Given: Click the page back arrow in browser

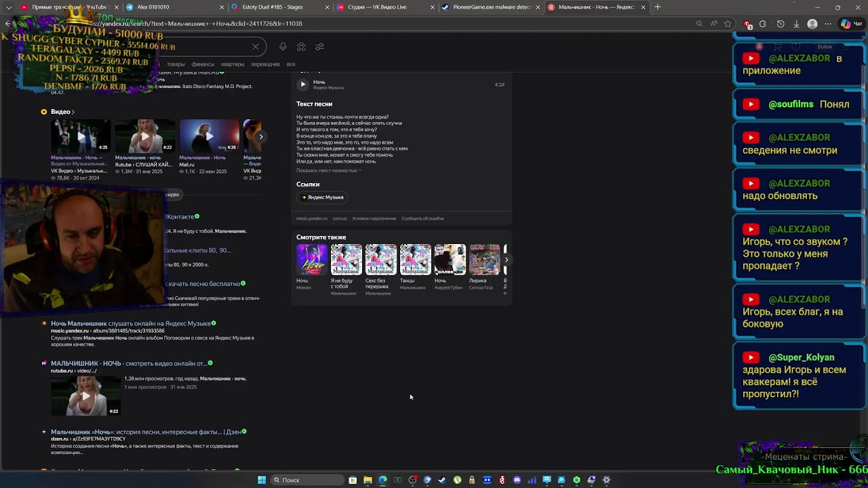Looking at the screenshot, I should (8, 24).
